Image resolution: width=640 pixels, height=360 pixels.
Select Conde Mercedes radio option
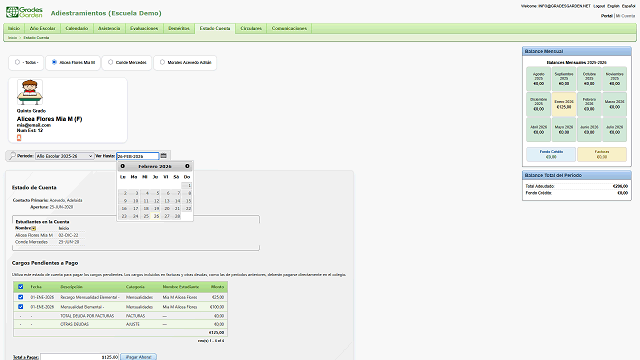pos(110,62)
